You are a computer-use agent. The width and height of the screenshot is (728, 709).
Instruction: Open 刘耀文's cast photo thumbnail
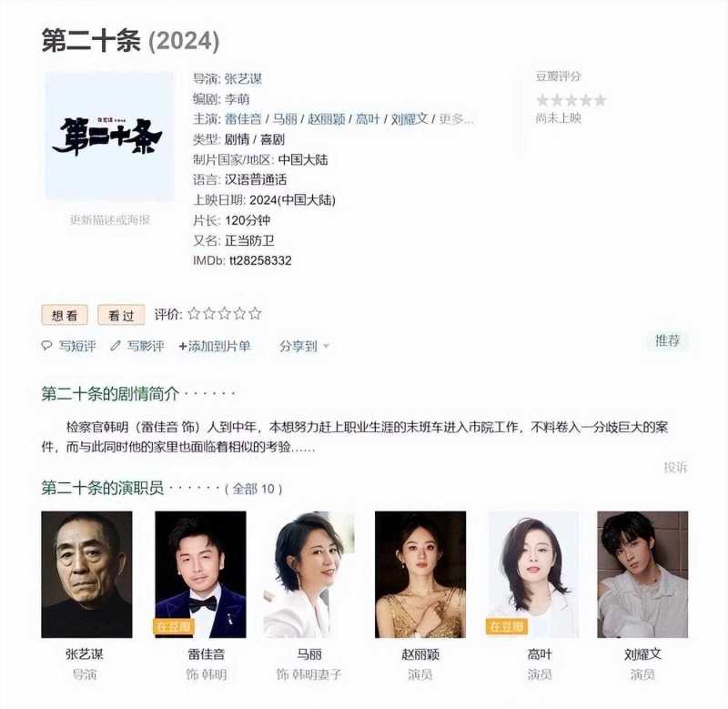click(642, 574)
